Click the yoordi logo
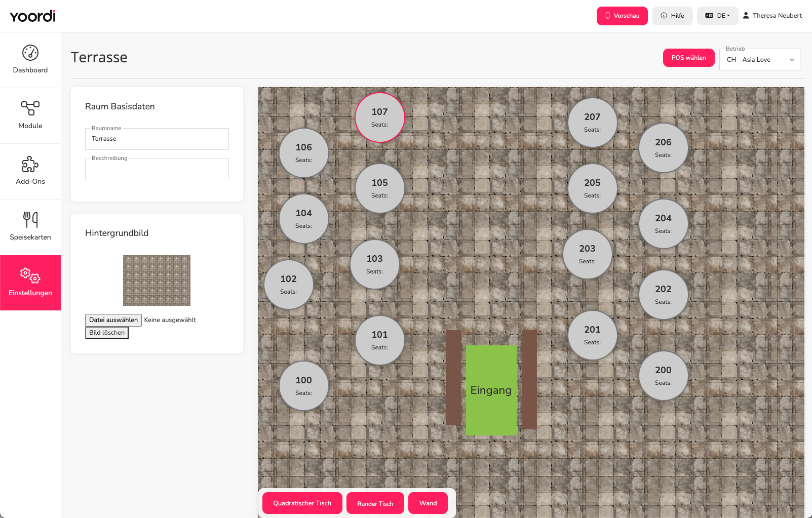The image size is (812, 518). click(x=33, y=16)
